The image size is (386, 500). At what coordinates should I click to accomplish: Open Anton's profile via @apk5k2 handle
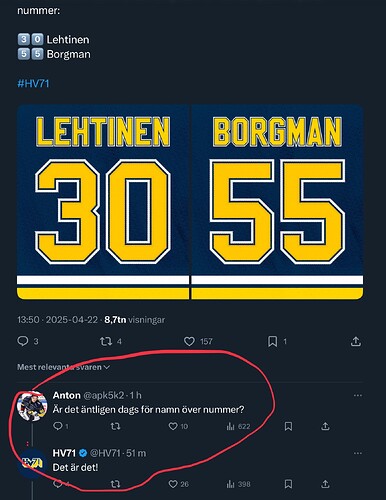(103, 395)
